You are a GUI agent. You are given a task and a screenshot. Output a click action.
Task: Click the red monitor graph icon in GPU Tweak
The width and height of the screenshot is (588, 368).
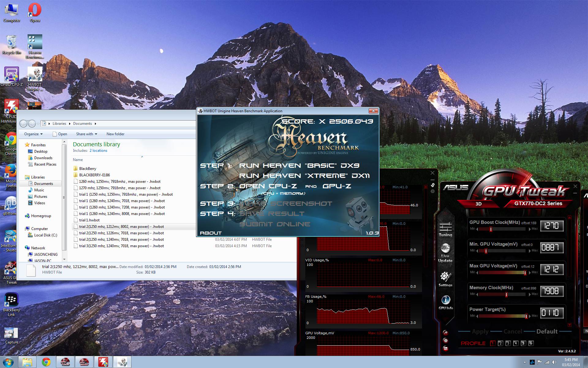[x=446, y=348]
